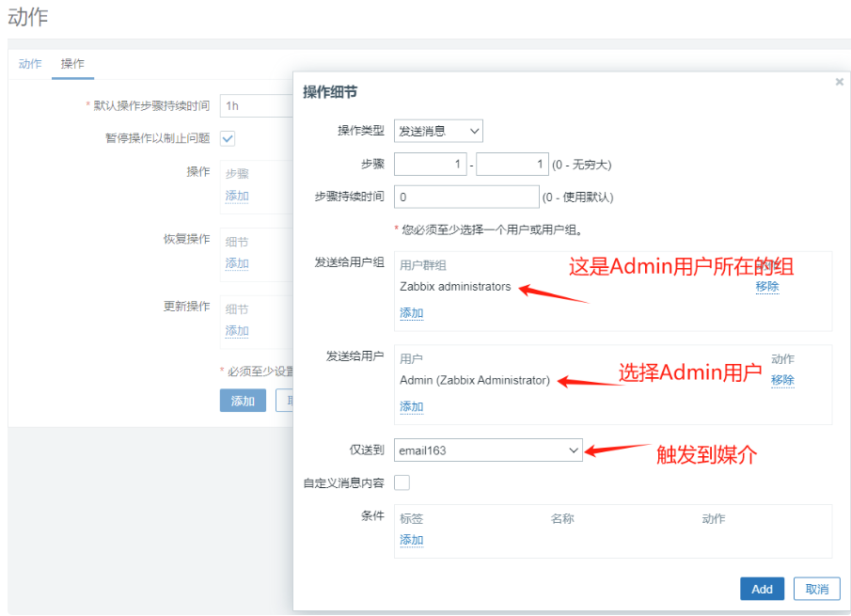851x616 pixels.
Task: Toggle the 暂停操作以制止问题 checkbox
Action: tap(228, 138)
